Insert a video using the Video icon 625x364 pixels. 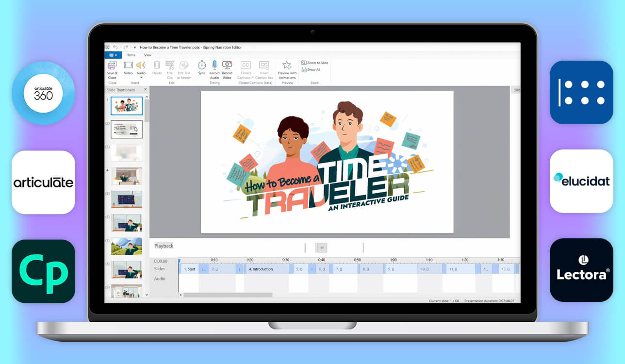click(x=128, y=65)
